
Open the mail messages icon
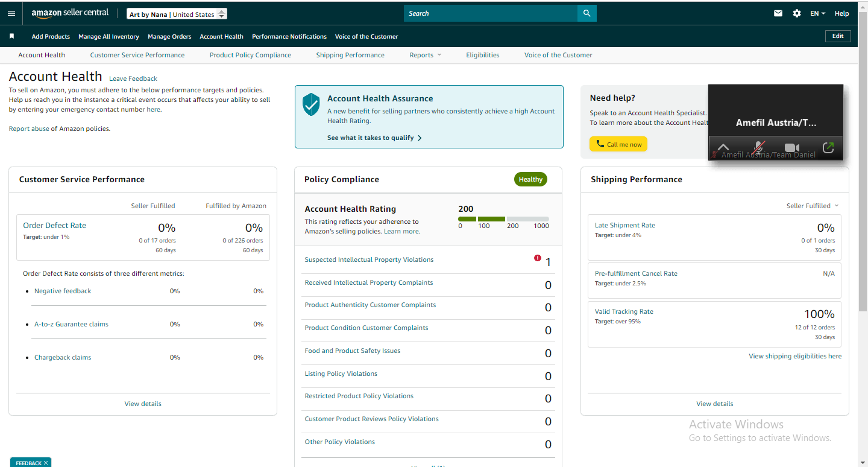coord(778,13)
